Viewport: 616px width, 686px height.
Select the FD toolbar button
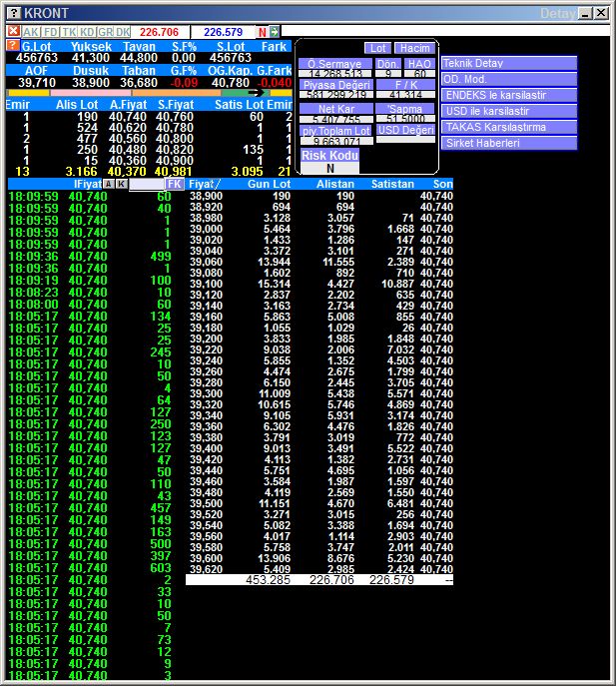50,32
